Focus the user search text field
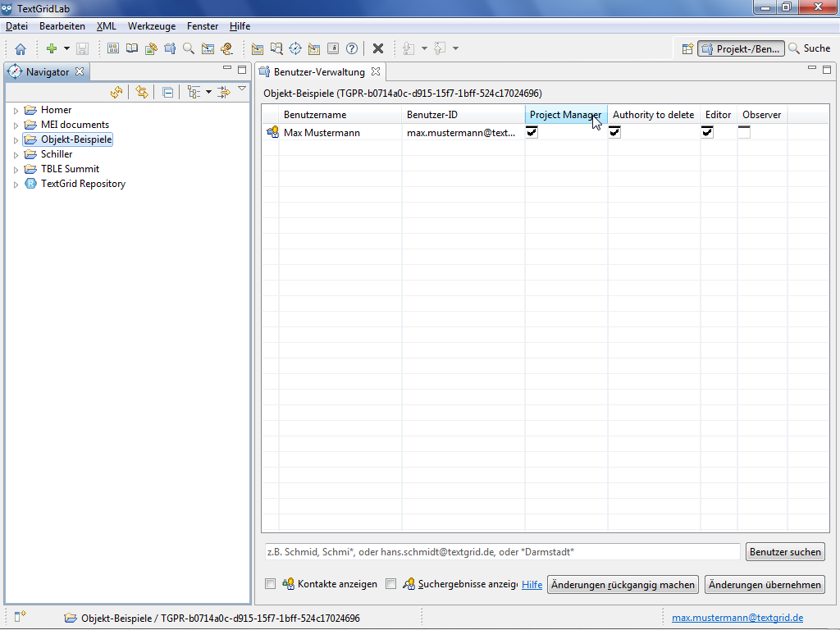The height and width of the screenshot is (630, 840). 501,552
